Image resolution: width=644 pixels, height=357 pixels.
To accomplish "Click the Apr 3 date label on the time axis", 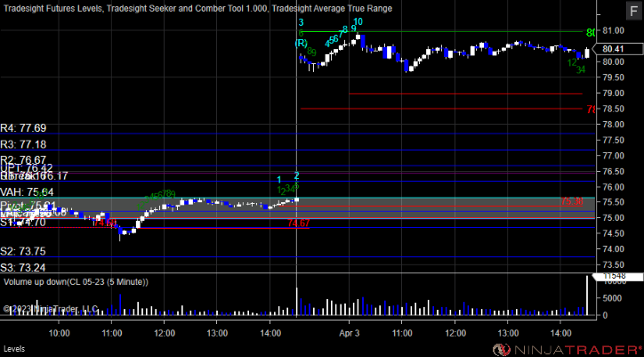I will [x=350, y=333].
